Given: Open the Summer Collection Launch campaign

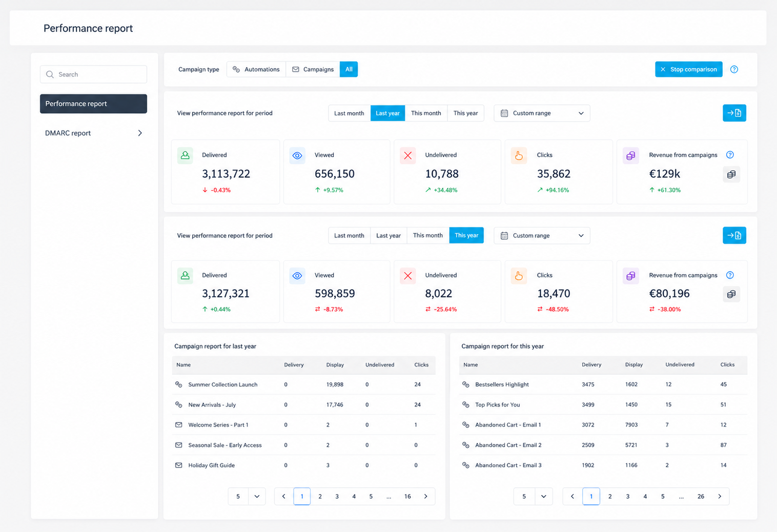Looking at the screenshot, I should pyautogui.click(x=223, y=384).
